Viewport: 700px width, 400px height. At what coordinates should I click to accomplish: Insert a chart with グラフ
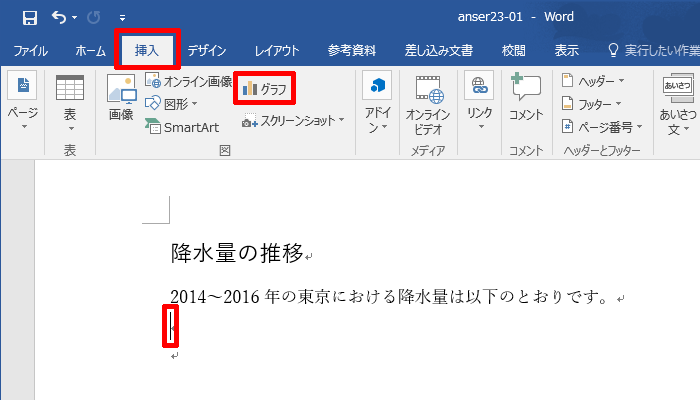pyautogui.click(x=264, y=89)
